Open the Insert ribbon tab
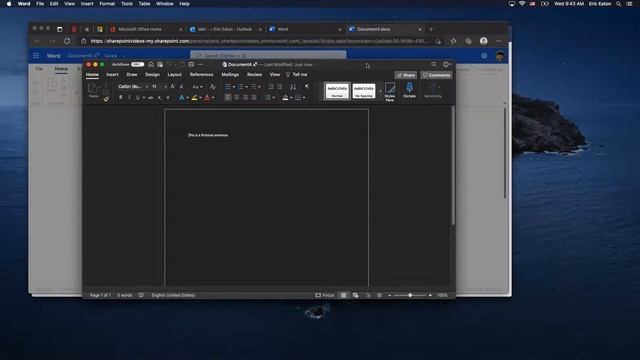This screenshot has height=360, width=640. point(112,75)
